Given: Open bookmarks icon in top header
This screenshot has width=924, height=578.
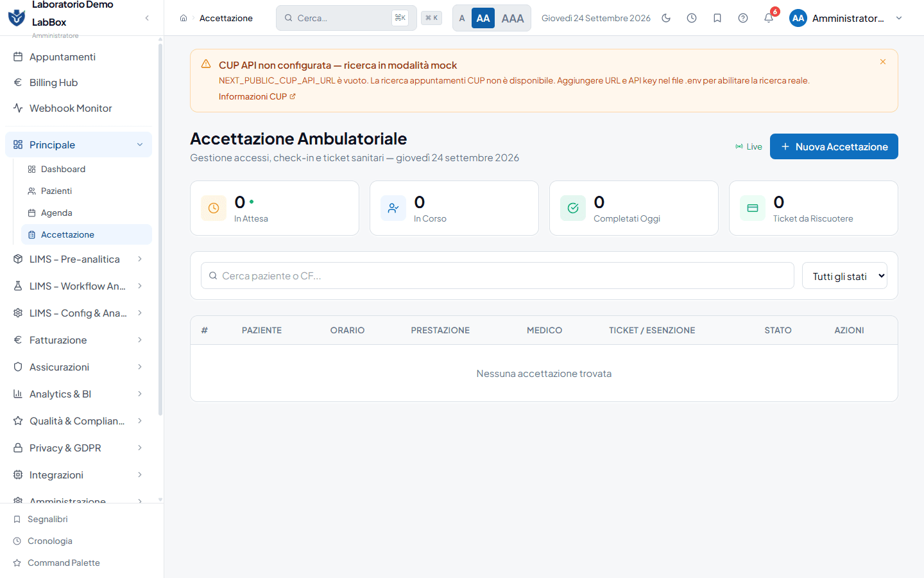Looking at the screenshot, I should [717, 18].
